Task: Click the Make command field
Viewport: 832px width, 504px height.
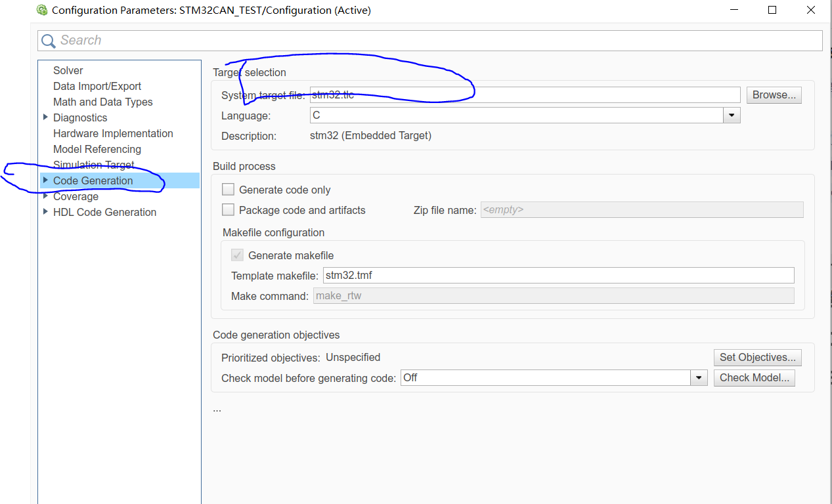Action: (554, 295)
